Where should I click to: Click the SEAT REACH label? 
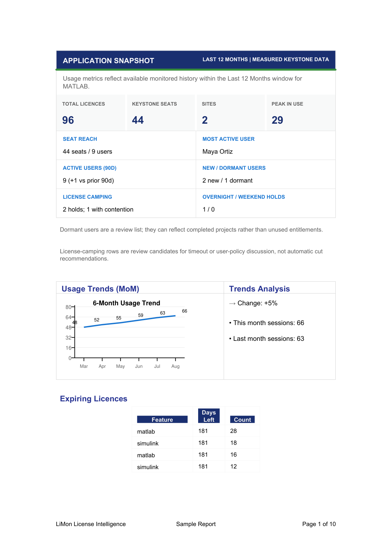coord(80,139)
